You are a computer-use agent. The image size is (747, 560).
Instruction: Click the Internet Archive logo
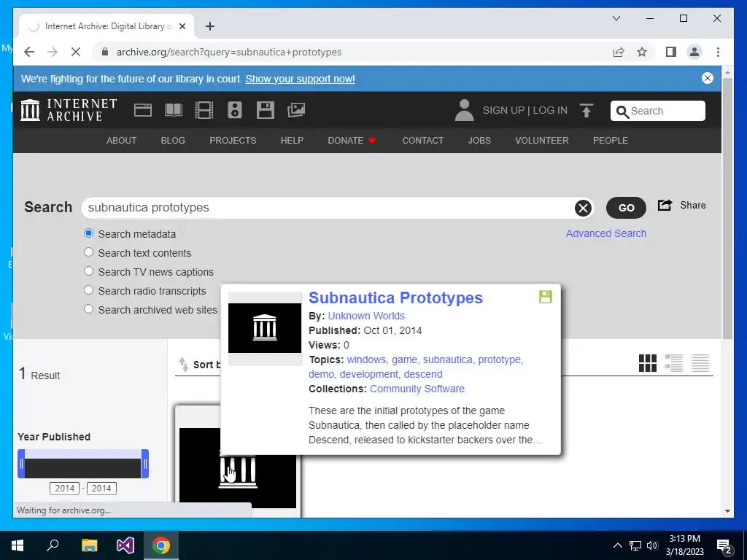point(69,110)
